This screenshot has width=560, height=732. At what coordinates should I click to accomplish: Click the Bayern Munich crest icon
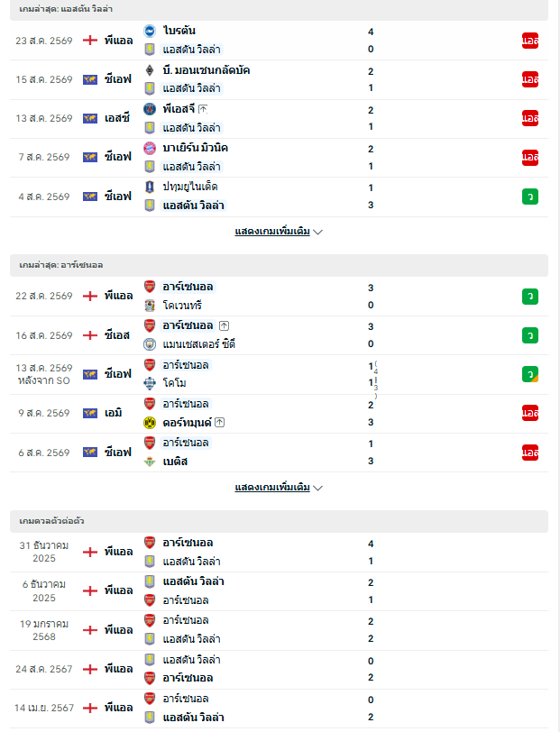(150, 148)
